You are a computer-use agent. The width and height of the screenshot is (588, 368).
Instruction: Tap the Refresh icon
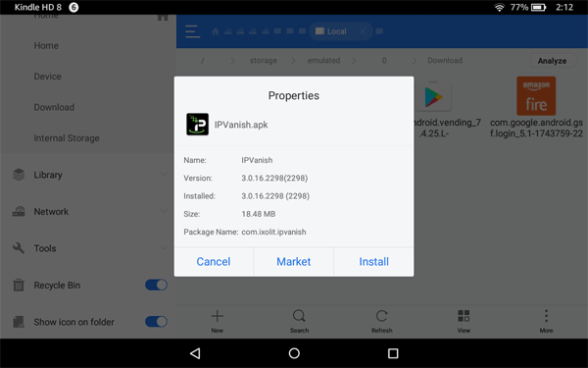(x=381, y=316)
